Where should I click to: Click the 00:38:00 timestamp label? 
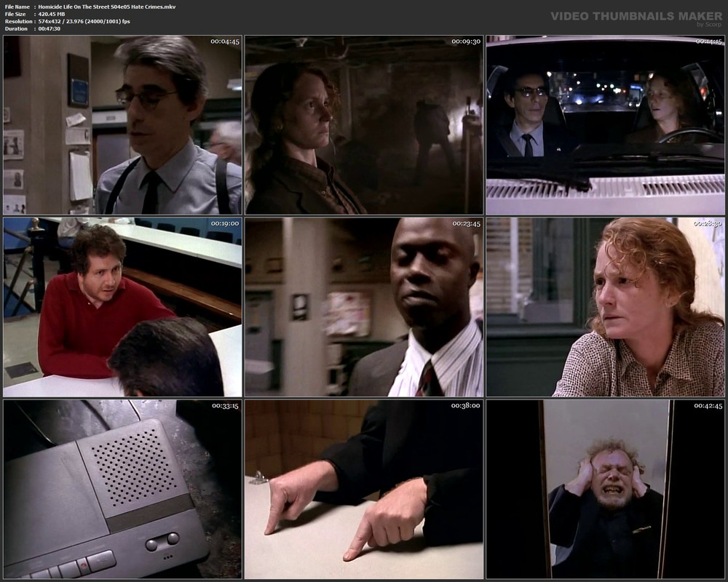click(466, 406)
